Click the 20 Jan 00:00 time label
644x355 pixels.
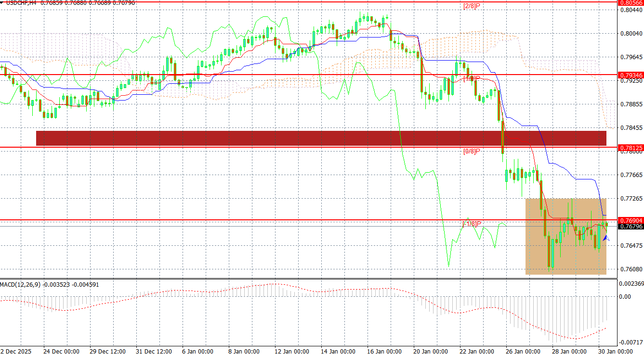tap(430, 351)
